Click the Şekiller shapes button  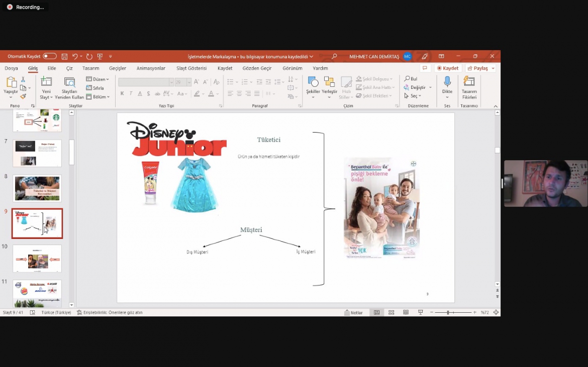(313, 88)
